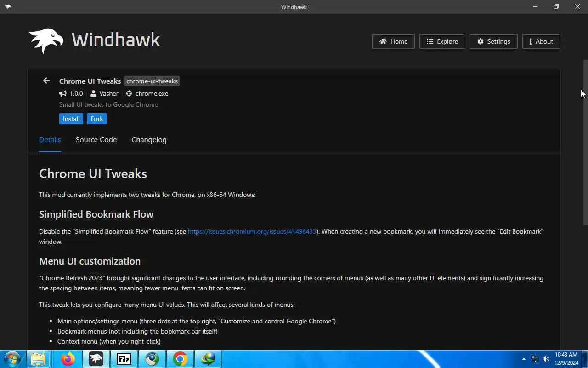Click the chrome-ui-tweaks mod ID tag
The width and height of the screenshot is (588, 368).
[x=152, y=81]
